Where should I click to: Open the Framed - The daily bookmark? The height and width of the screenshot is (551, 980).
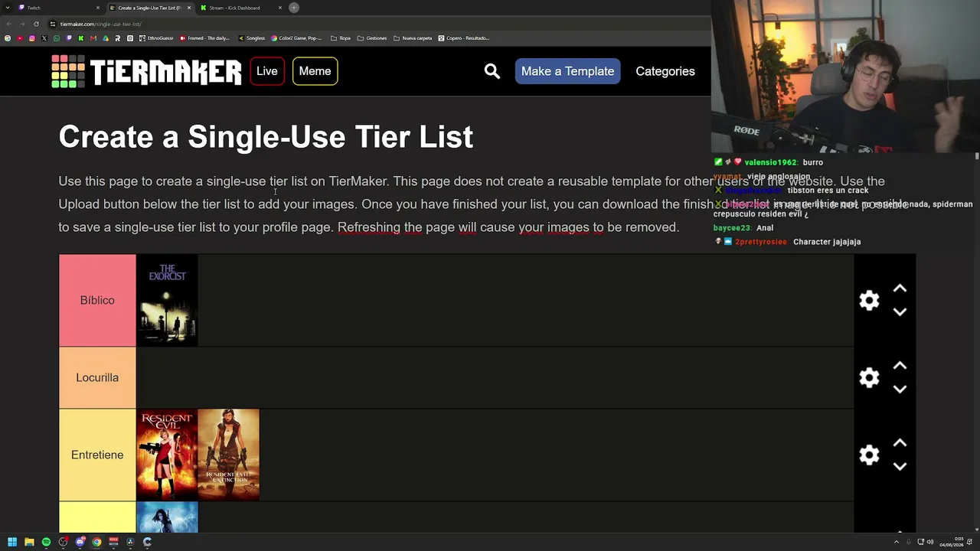[203, 38]
